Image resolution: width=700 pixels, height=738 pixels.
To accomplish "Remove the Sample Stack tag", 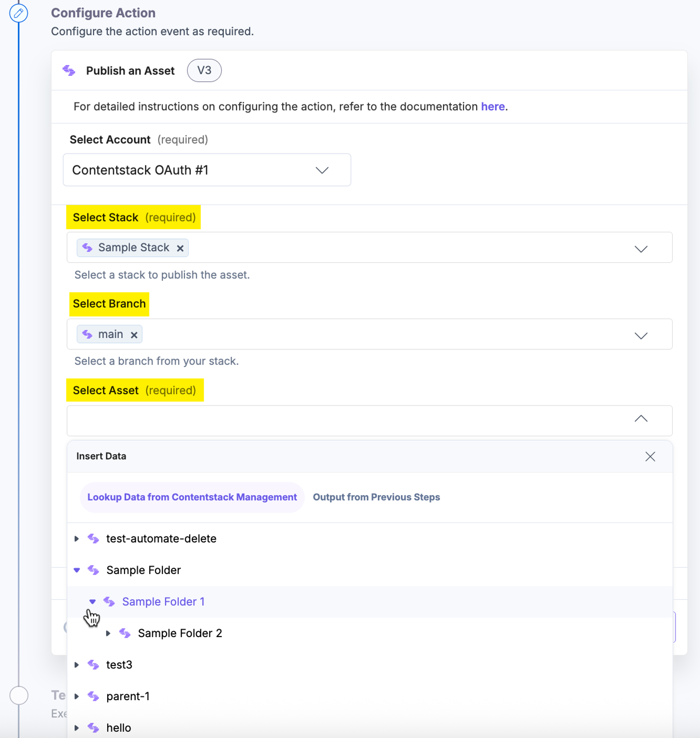I will pos(180,248).
